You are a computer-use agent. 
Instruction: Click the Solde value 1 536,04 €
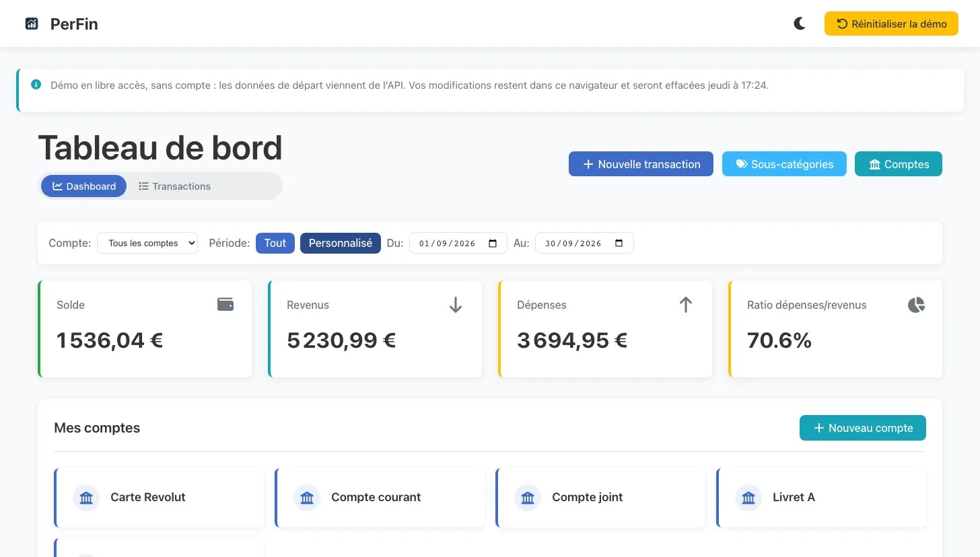pos(110,340)
